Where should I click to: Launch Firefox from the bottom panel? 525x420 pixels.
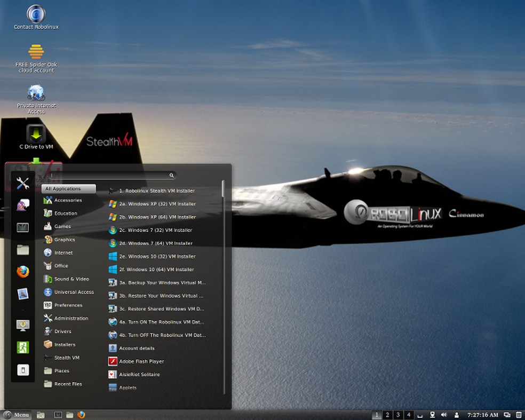pyautogui.click(x=81, y=415)
